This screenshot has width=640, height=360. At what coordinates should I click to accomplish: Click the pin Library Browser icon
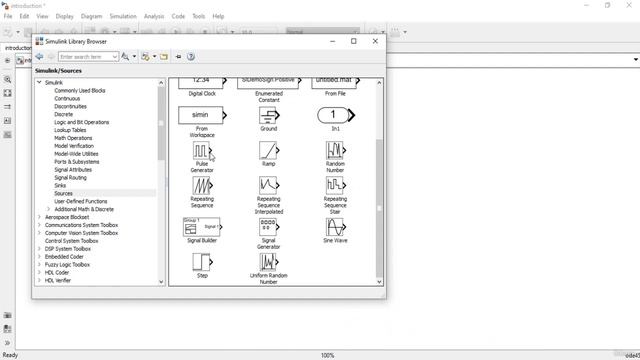178,57
